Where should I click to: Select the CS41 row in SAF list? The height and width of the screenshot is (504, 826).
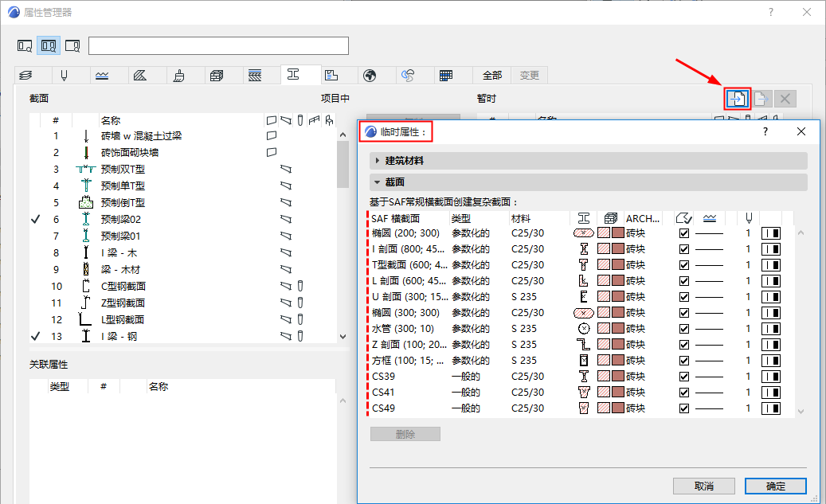point(581,393)
